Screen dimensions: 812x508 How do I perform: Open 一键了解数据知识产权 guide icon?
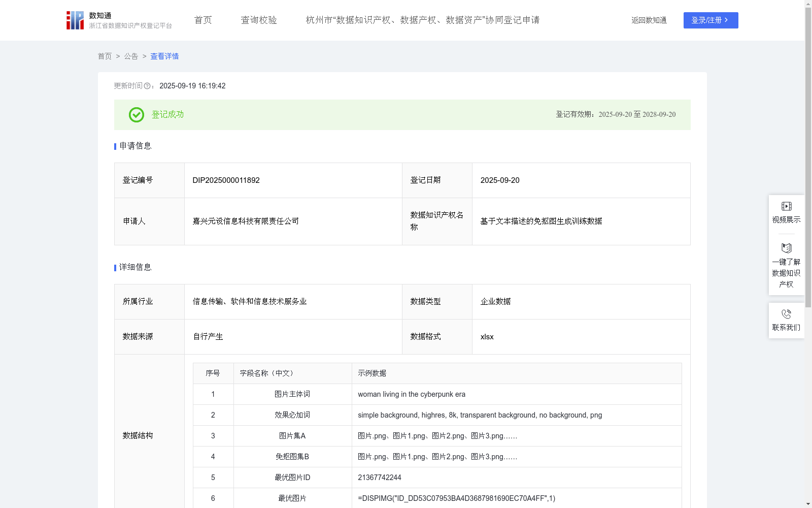tap(787, 248)
